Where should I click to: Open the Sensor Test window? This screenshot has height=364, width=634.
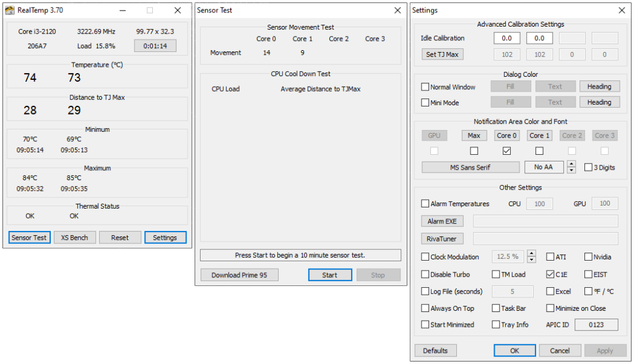click(29, 237)
